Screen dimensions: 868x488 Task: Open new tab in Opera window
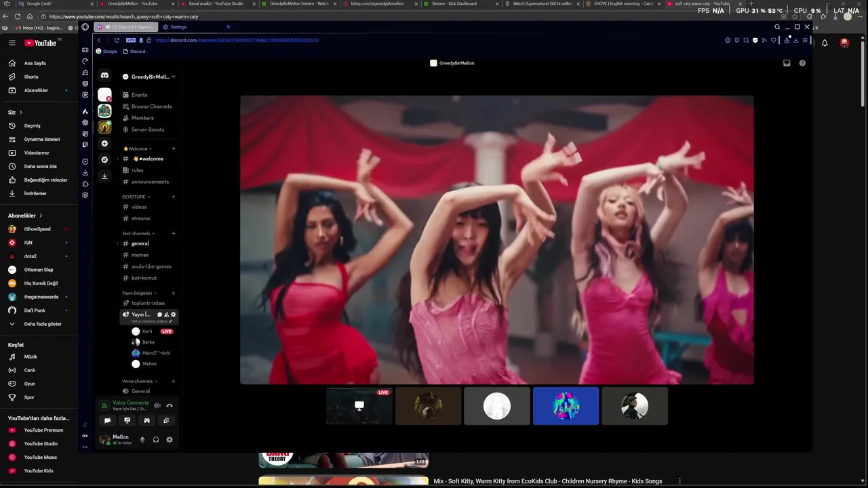pyautogui.click(x=228, y=27)
